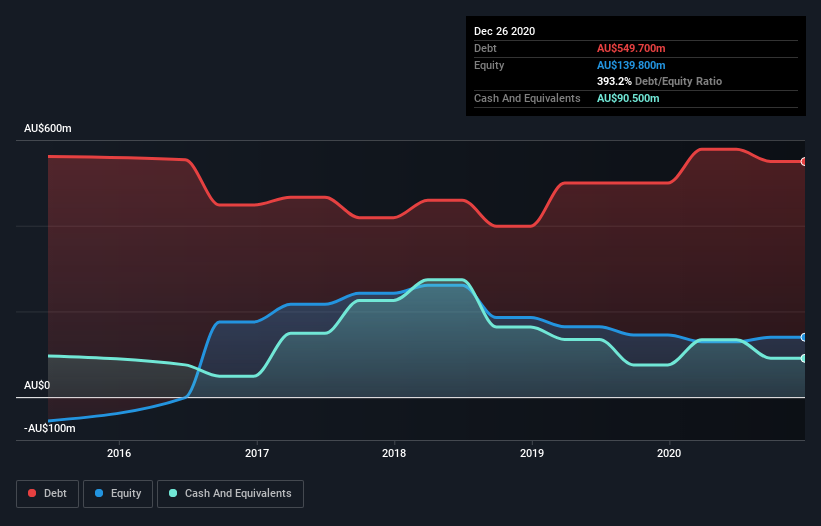Image resolution: width=821 pixels, height=526 pixels.
Task: Click the blue Equity legend dot
Action: (x=99, y=493)
